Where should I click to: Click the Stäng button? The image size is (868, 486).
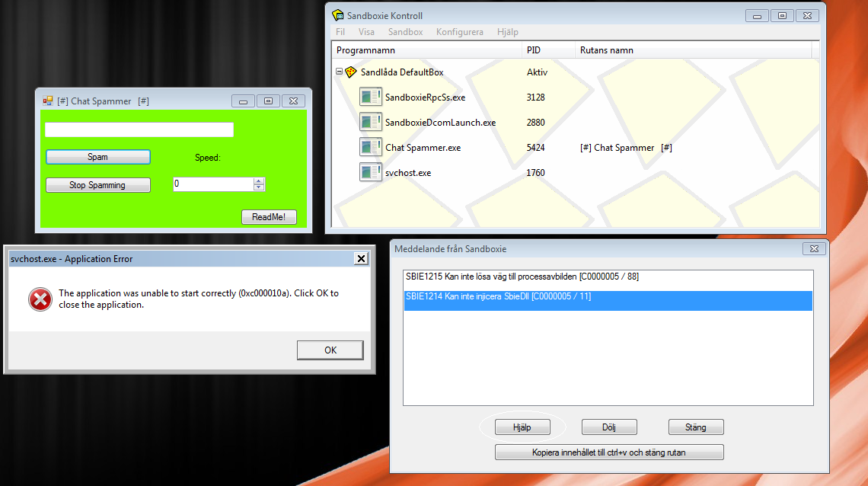pos(696,427)
